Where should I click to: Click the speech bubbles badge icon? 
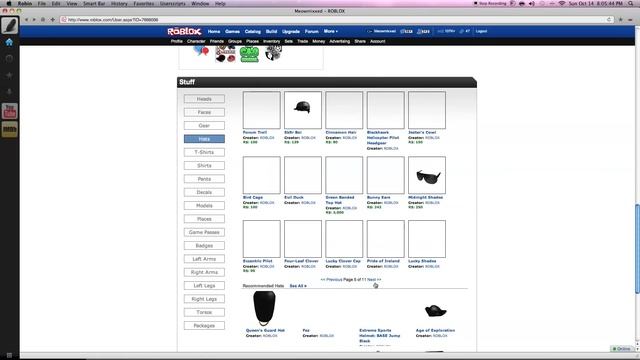(x=201, y=51)
